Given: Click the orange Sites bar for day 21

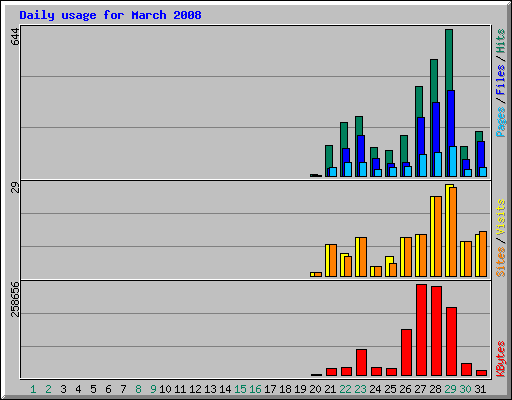Looking at the screenshot, I should coord(333,261).
